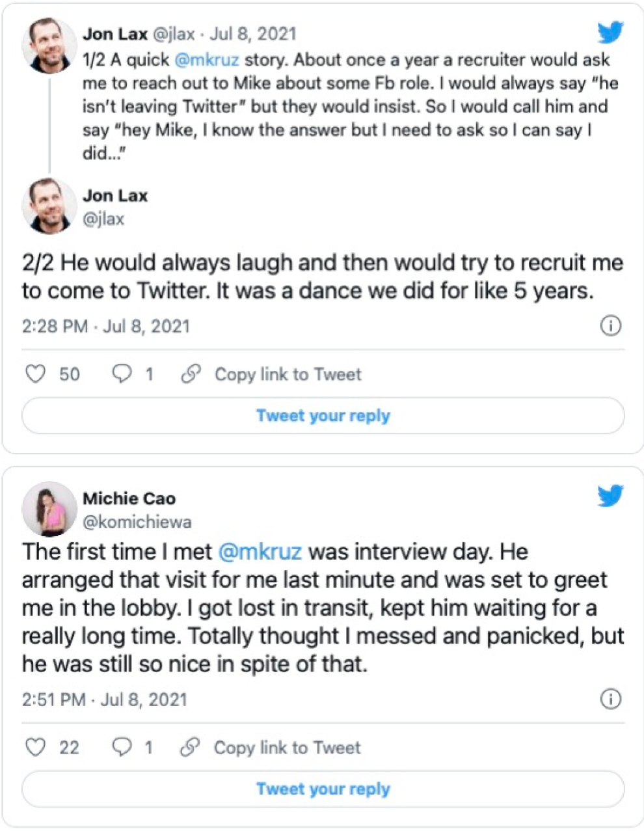This screenshot has height=831, width=644.
Task: Open Michie Cao's profile picture
Action: tap(49, 509)
